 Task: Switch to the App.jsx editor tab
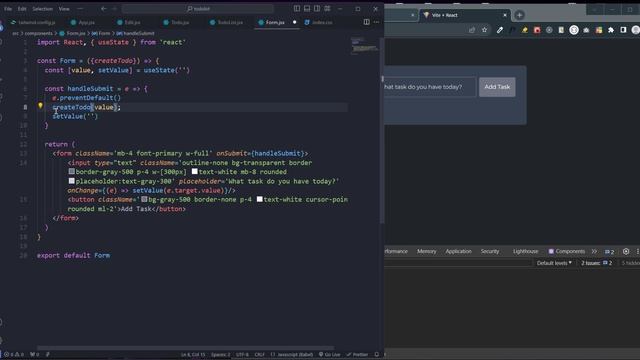(x=83, y=22)
